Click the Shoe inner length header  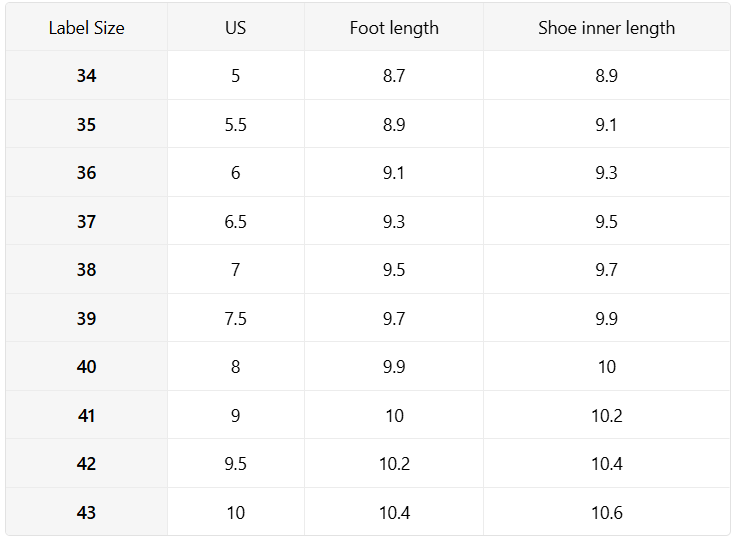606,28
